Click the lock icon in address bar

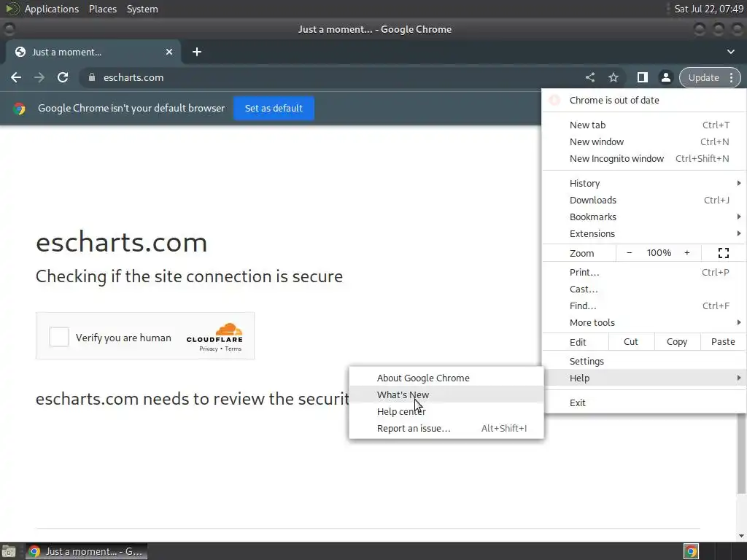(x=92, y=77)
